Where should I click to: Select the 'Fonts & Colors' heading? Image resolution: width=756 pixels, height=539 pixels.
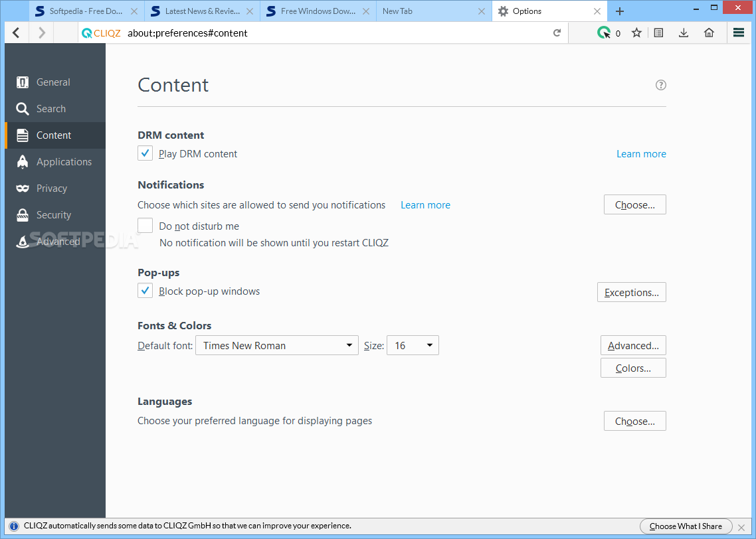[x=175, y=326]
